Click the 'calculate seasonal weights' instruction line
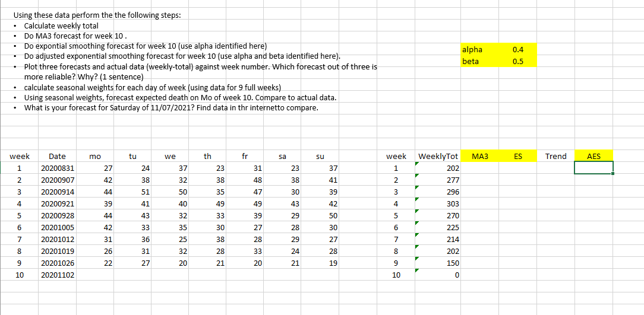The width and height of the screenshot is (644, 315). tap(152, 88)
